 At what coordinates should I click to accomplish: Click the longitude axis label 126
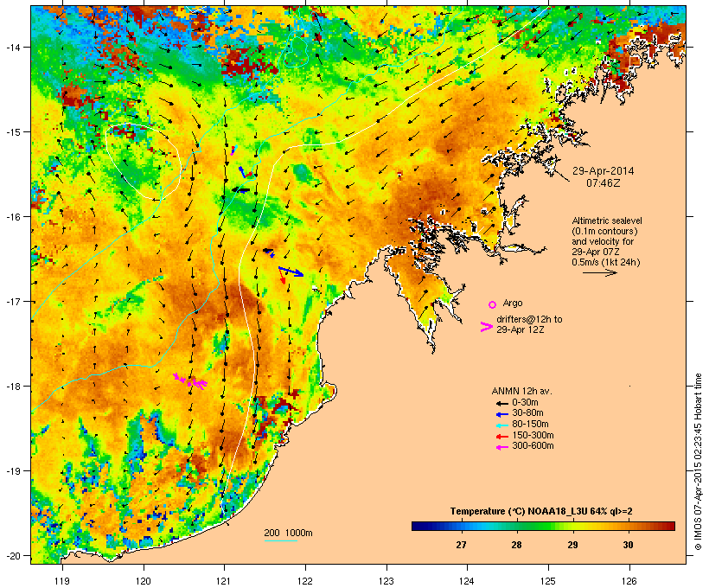click(x=629, y=581)
